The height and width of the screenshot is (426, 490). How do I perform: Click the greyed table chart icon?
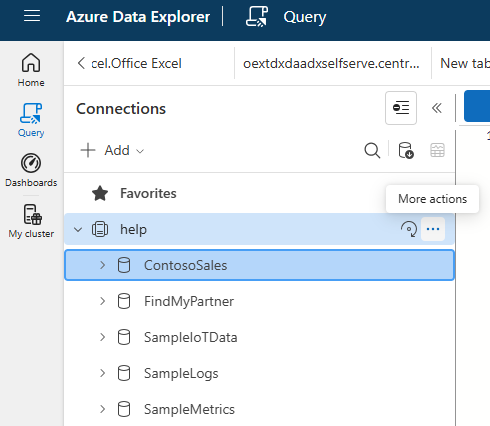point(437,150)
